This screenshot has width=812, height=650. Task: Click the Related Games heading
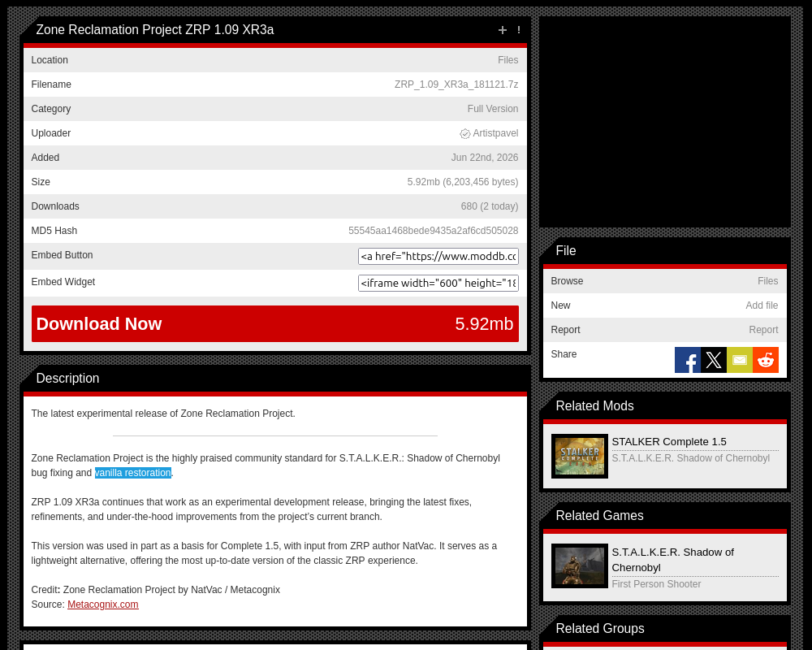(599, 516)
